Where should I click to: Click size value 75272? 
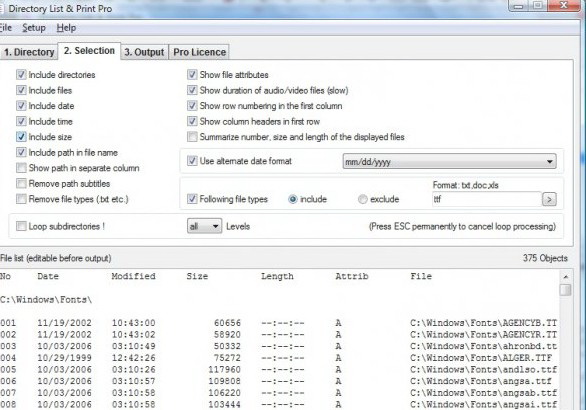[x=227, y=358]
